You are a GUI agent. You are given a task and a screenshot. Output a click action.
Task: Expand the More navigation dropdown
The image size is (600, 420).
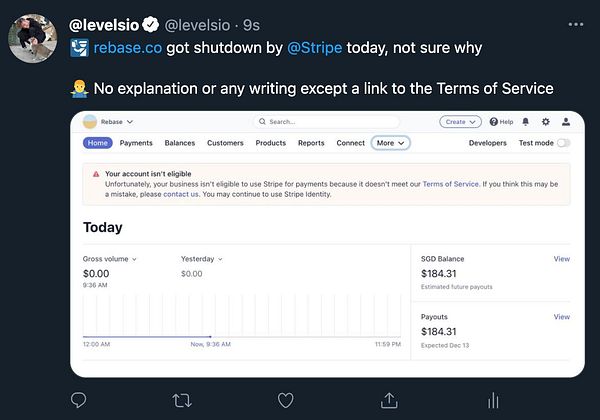pyautogui.click(x=391, y=143)
